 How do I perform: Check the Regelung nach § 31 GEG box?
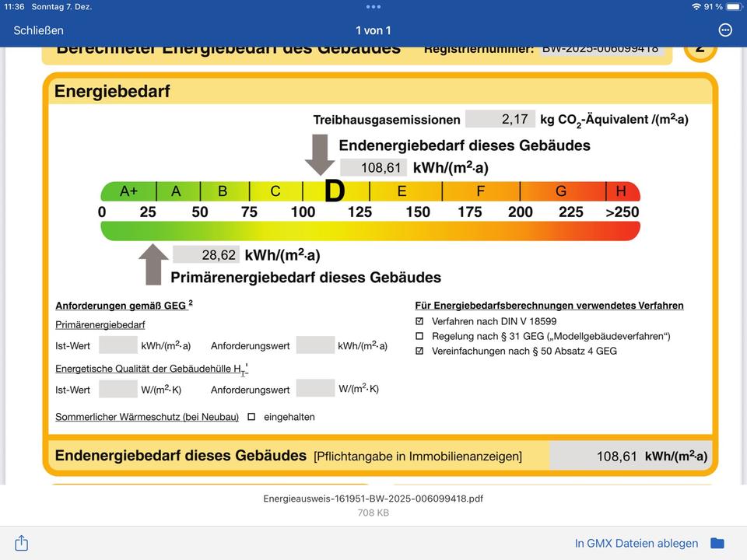coord(420,336)
